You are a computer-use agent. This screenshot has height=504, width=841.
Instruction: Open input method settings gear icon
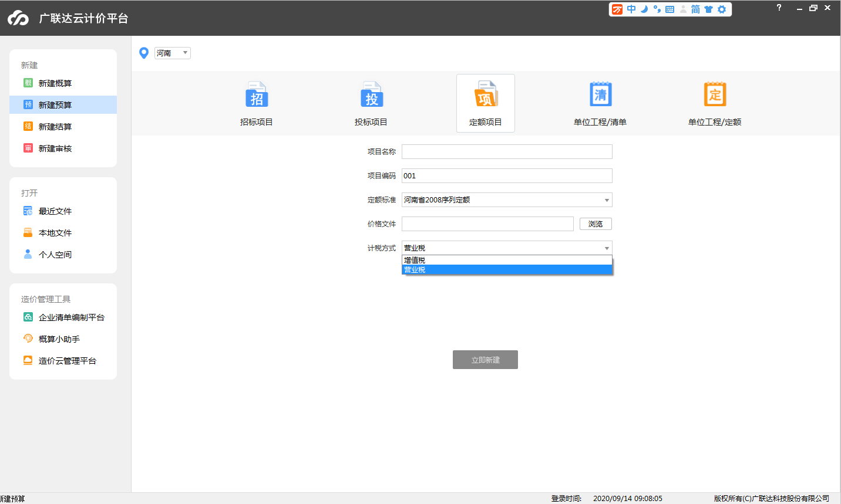point(722,9)
